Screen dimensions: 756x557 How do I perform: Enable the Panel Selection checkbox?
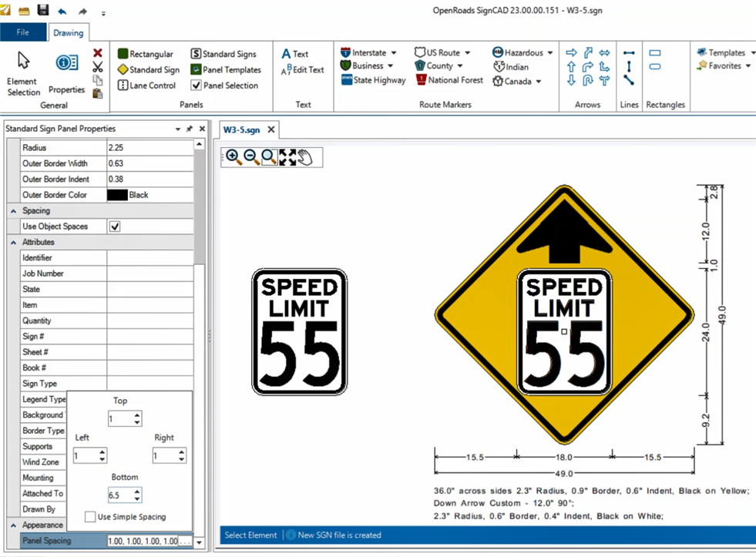196,86
